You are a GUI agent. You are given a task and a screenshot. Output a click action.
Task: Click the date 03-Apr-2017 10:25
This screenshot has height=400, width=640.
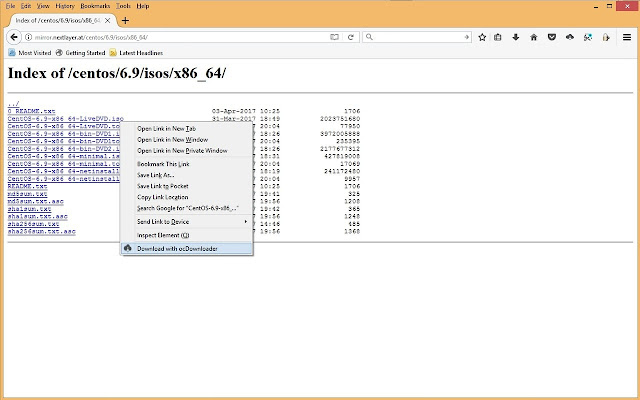coord(246,111)
